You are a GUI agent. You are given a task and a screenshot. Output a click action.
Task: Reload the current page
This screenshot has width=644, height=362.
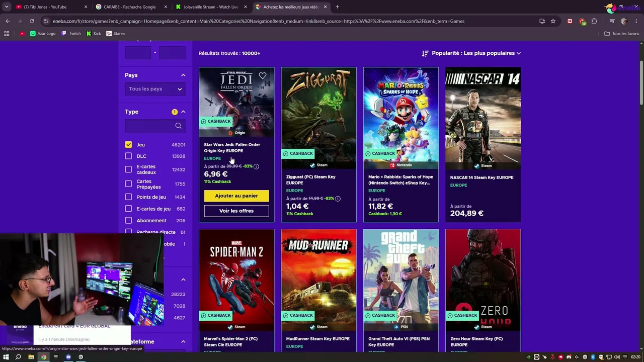tap(32, 21)
